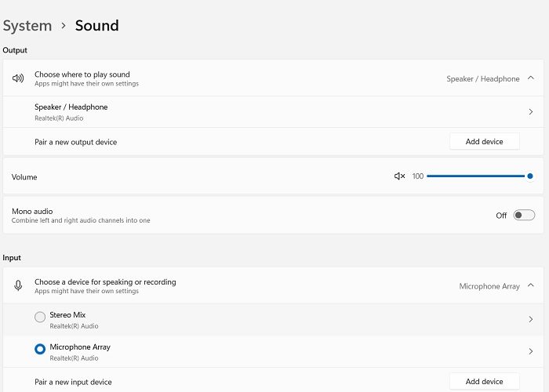The width and height of the screenshot is (549, 392).
Task: Add a new output device
Action: pyautogui.click(x=484, y=142)
